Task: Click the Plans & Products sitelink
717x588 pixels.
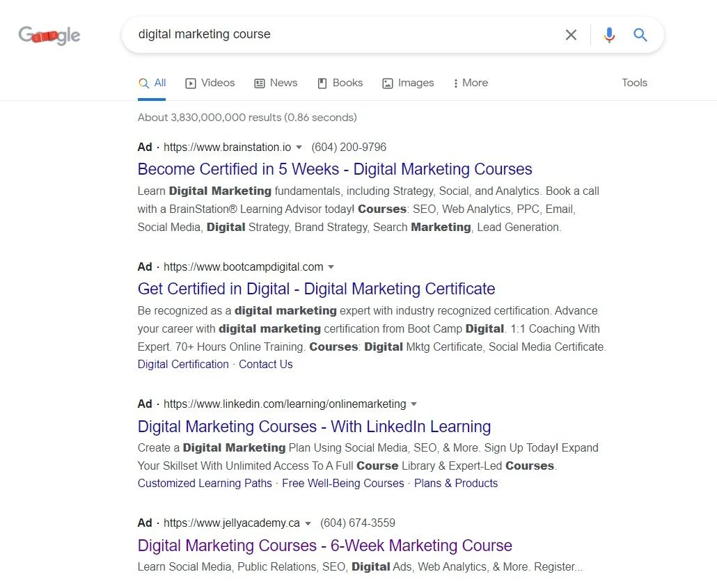Action: (x=456, y=484)
